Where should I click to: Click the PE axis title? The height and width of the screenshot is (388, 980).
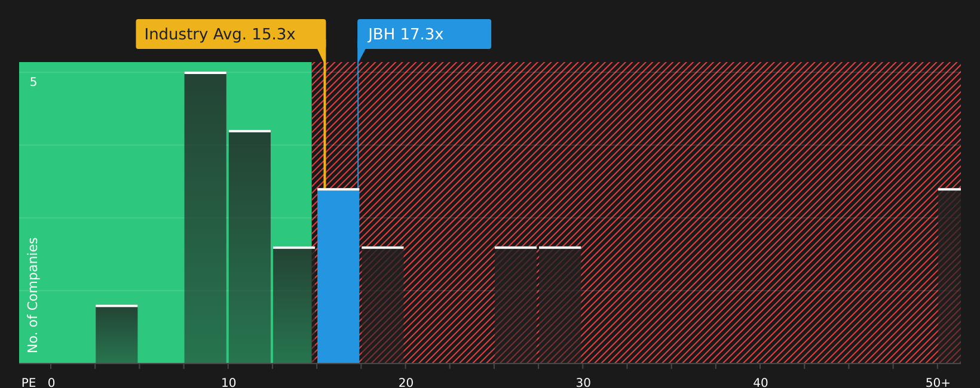(x=29, y=383)
